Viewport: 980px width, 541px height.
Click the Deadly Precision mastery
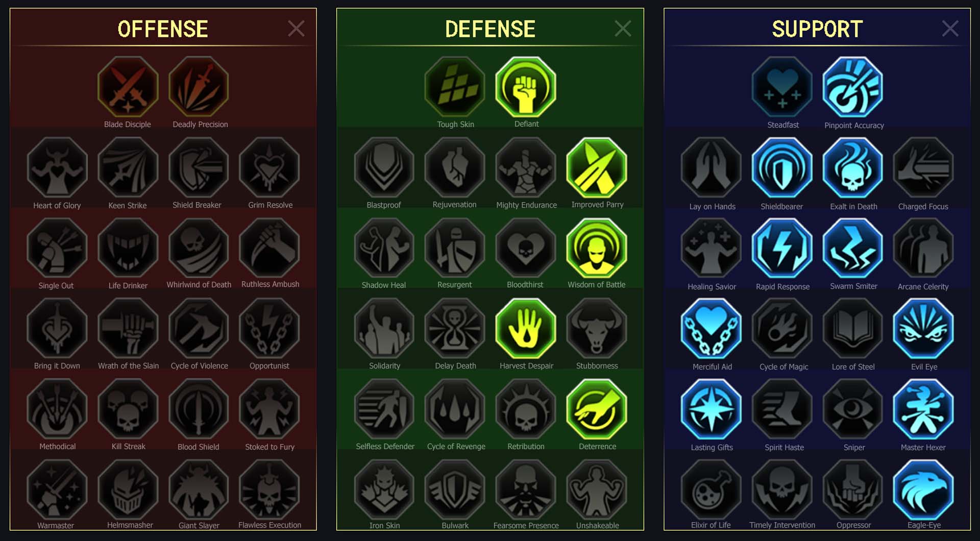(199, 87)
